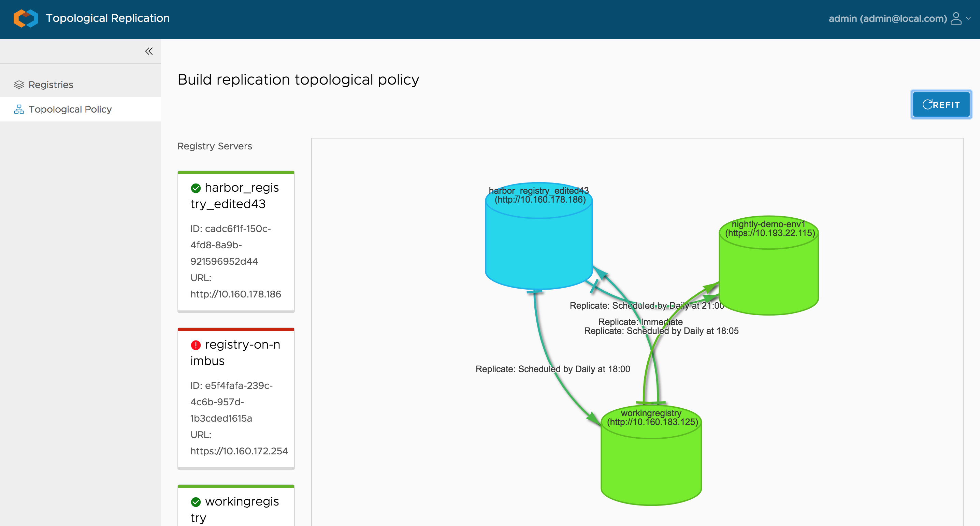Select the green workingregistry cylinder node
Viewport: 980px width, 526px height.
pyautogui.click(x=651, y=455)
